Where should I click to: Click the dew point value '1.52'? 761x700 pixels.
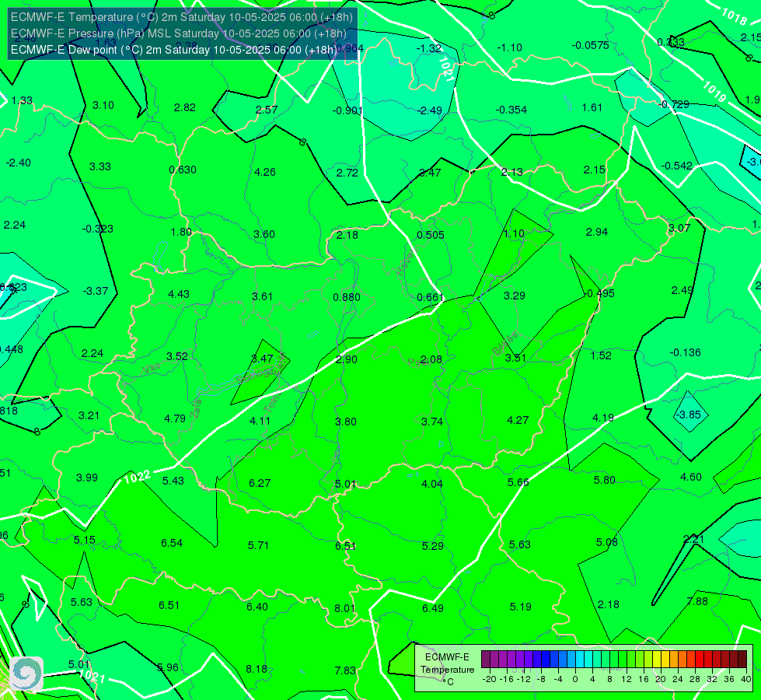click(601, 355)
